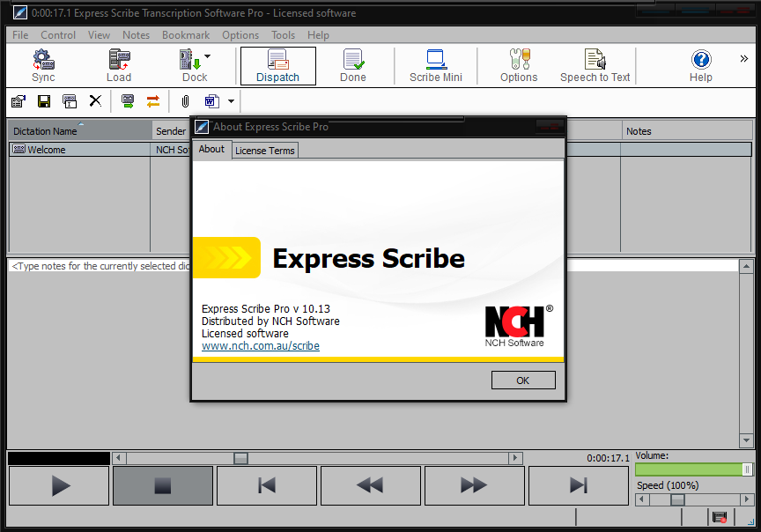Click the floppy disk save icon

(x=44, y=101)
